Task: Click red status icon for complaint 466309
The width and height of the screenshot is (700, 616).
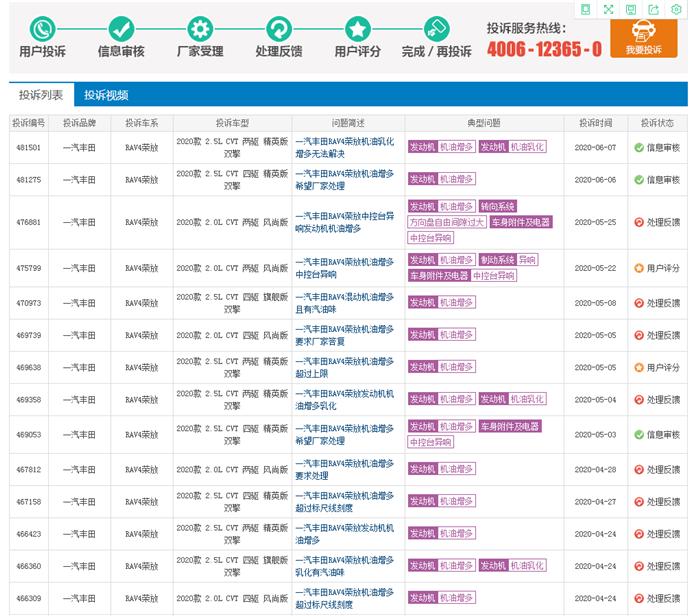Action: pyautogui.click(x=639, y=598)
